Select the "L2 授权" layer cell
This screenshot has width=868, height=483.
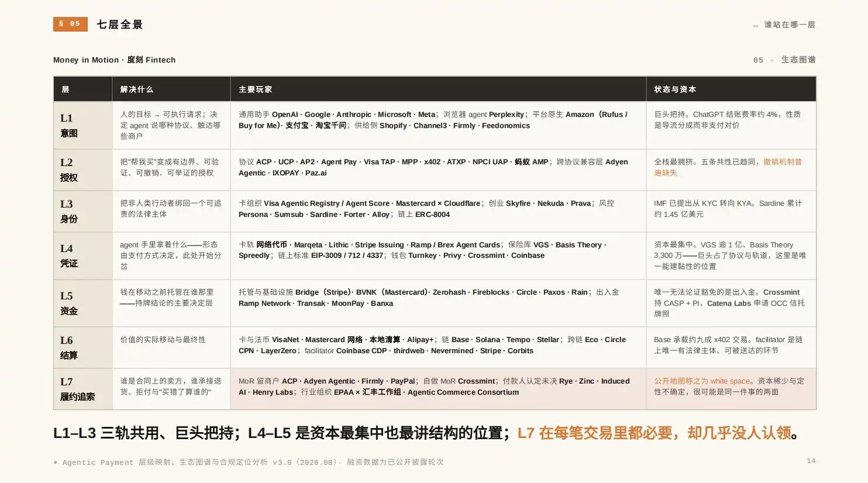[x=82, y=170]
